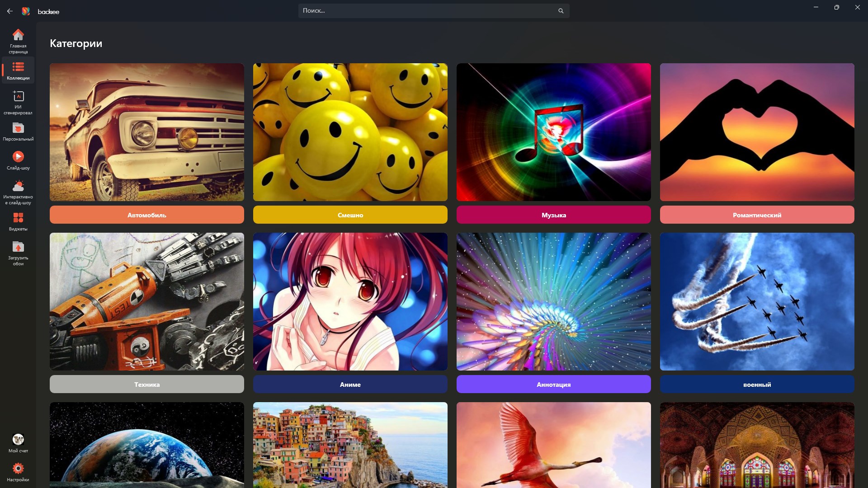The image size is (868, 488).
Task: Open Загрузить обои upload icon
Action: point(18,247)
